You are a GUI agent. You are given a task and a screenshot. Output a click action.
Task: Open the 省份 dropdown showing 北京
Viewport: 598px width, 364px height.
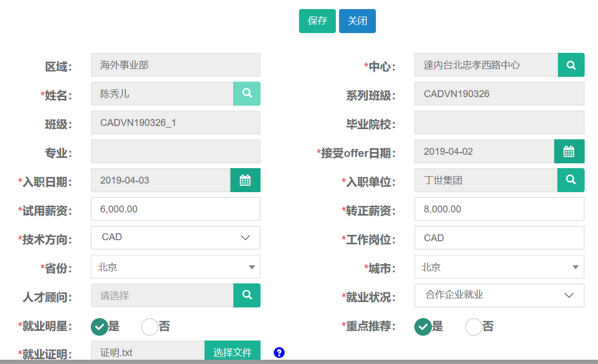176,267
